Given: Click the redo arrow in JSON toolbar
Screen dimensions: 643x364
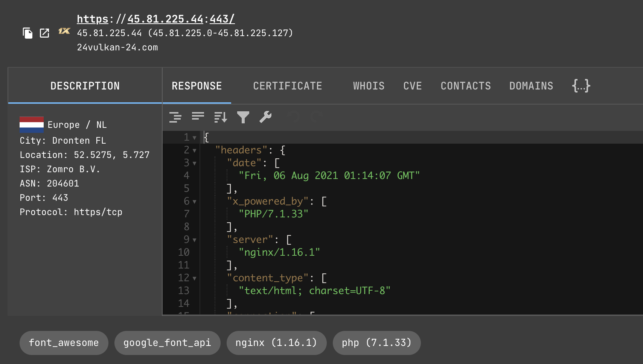Looking at the screenshot, I should (317, 117).
